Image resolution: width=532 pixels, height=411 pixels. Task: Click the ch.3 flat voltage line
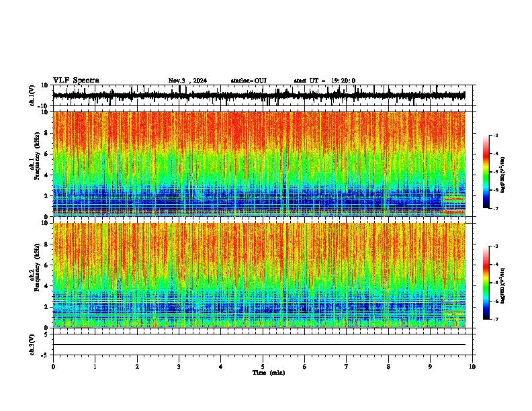tap(259, 345)
